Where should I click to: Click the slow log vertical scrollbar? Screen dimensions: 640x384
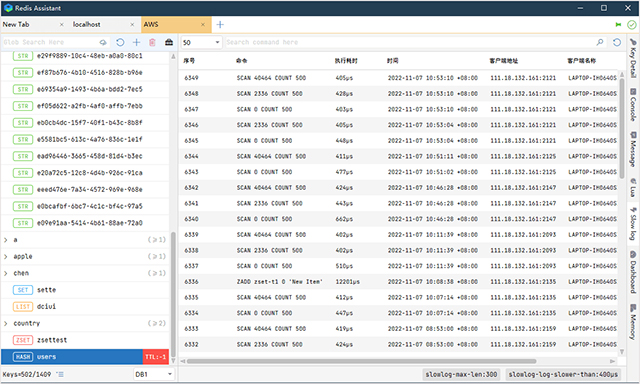[x=622, y=128]
